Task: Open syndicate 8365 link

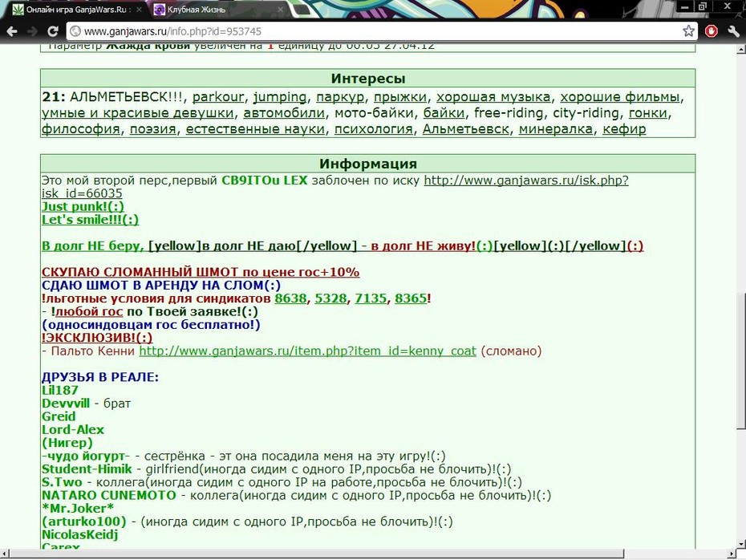Action: (411, 298)
